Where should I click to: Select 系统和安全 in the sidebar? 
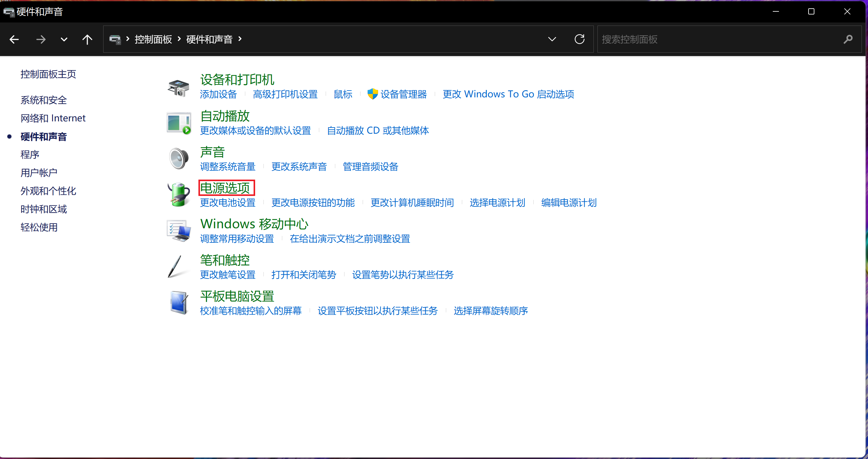tap(43, 100)
